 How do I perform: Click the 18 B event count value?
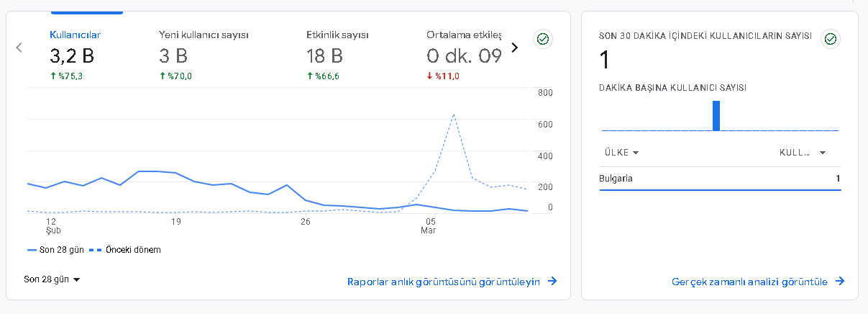tap(324, 56)
